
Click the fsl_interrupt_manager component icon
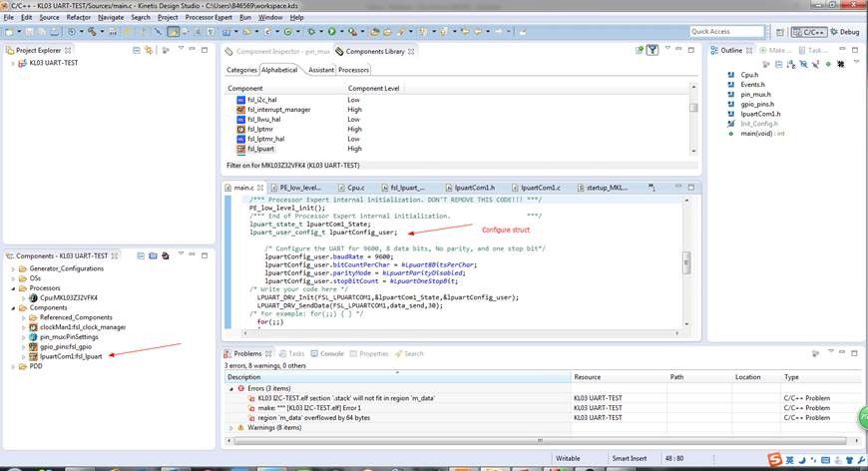point(240,110)
